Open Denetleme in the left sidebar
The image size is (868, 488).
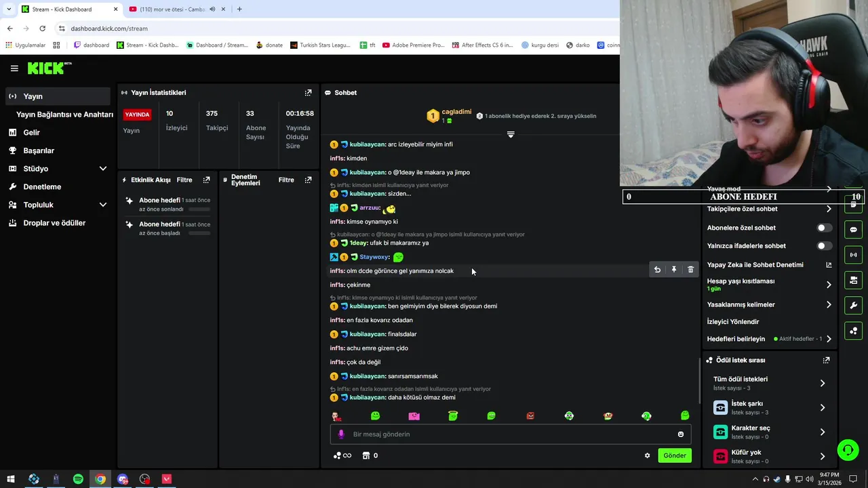[58, 187]
